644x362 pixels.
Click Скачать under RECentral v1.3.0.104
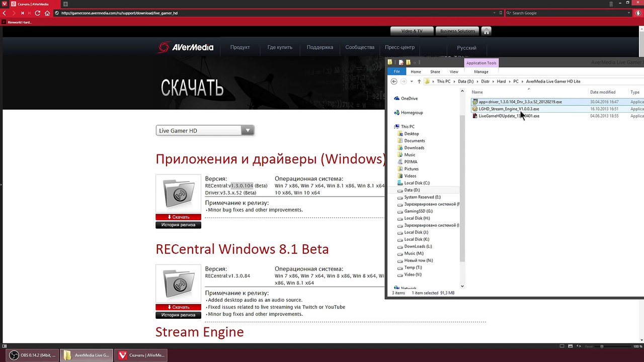(178, 217)
